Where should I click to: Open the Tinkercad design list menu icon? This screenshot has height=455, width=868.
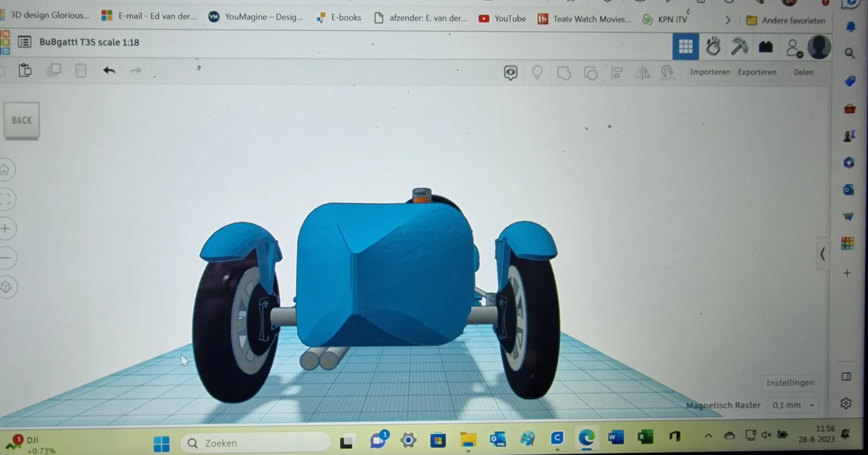(x=24, y=42)
